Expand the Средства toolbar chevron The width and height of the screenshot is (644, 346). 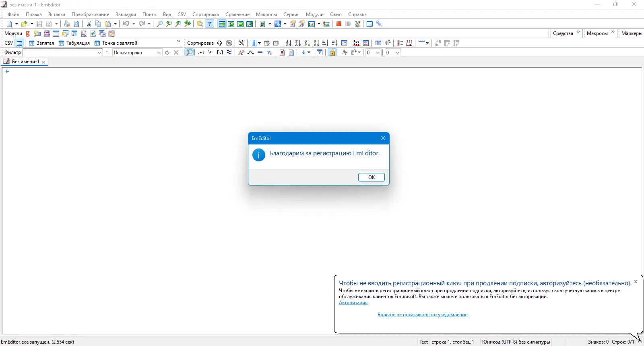(578, 32)
